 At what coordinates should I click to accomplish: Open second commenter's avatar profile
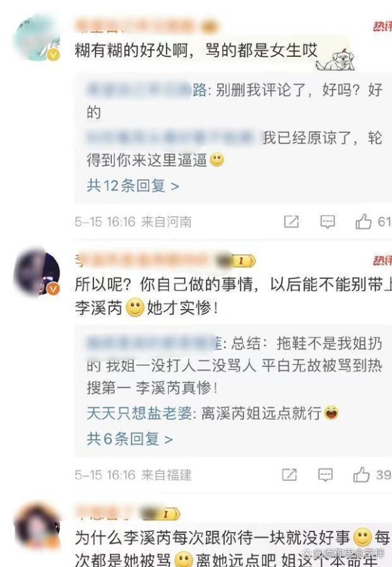(x=36, y=272)
